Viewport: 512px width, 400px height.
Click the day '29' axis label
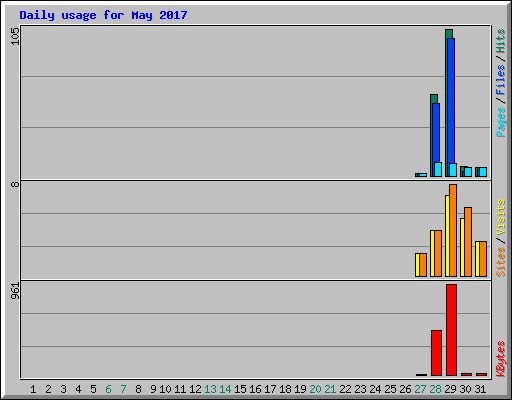coord(450,389)
